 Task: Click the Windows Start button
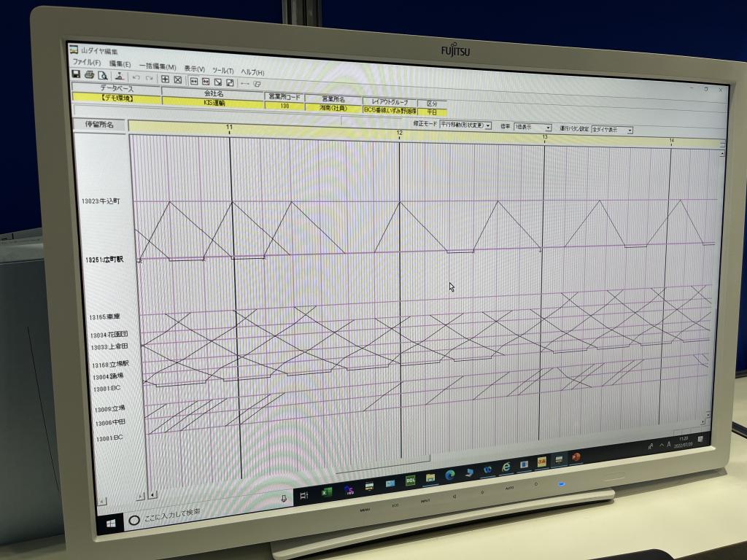coord(111,524)
